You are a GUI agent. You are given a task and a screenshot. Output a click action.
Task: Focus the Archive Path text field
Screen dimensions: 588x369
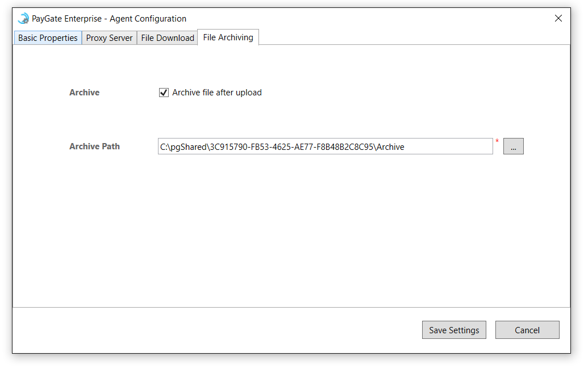pyautogui.click(x=325, y=146)
